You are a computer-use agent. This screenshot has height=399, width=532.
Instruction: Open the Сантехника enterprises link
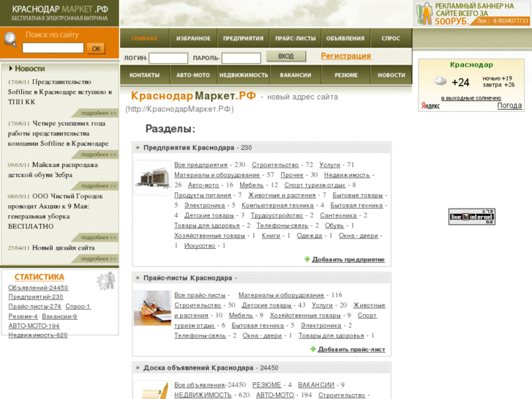click(338, 215)
